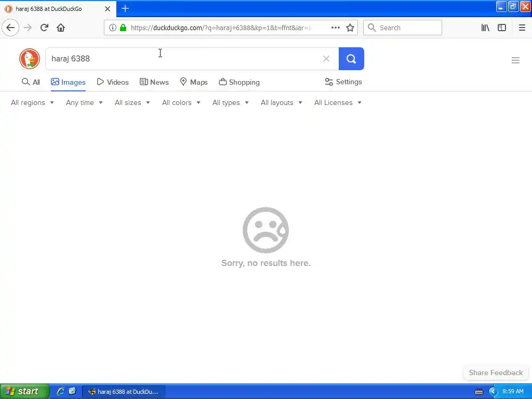This screenshot has height=399, width=532.
Task: Switch to Videos results tab
Action: click(x=113, y=82)
